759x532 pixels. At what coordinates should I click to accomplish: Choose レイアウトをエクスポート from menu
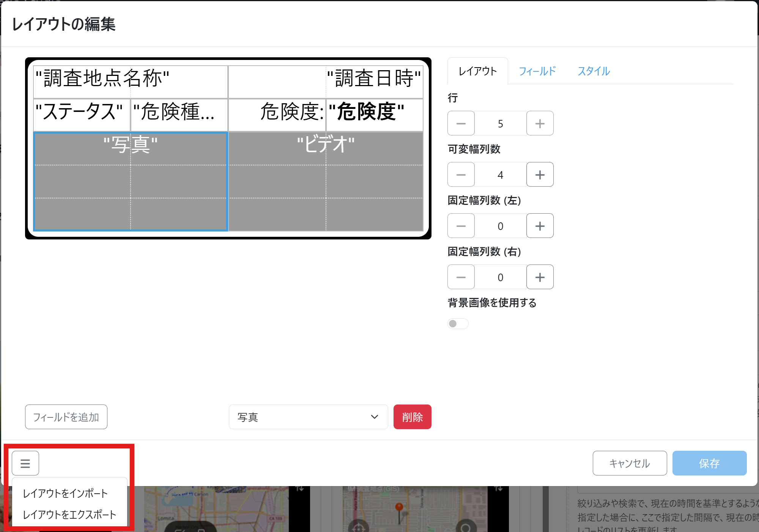pos(69,515)
